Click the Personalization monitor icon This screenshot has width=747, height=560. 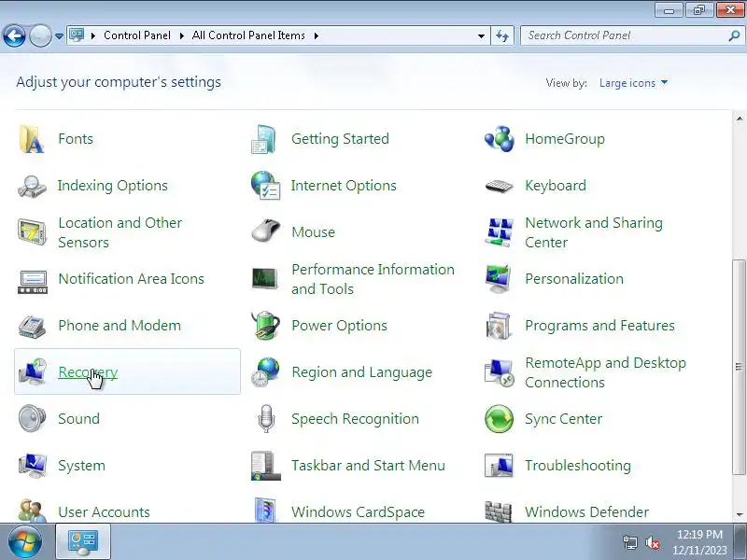tap(499, 278)
